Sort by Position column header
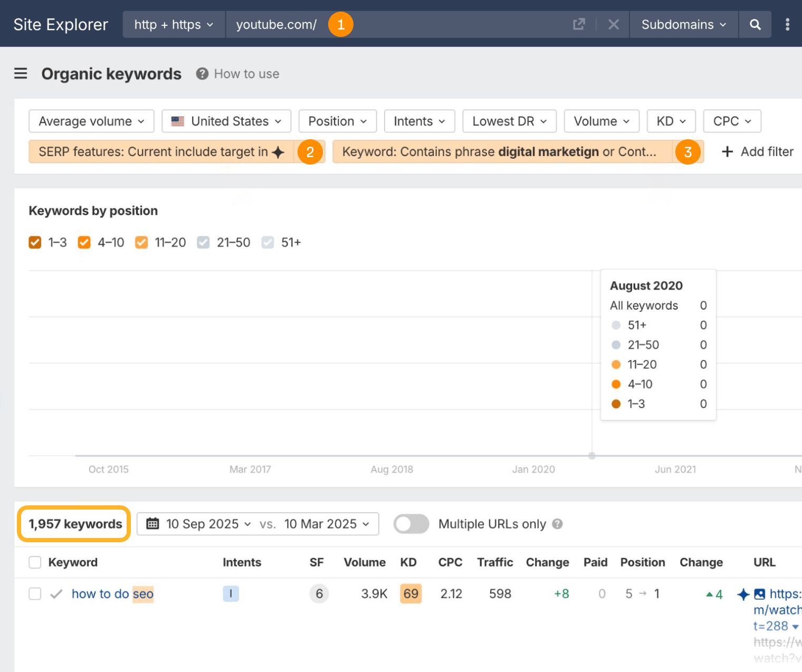This screenshot has height=672, width=802. 643,562
